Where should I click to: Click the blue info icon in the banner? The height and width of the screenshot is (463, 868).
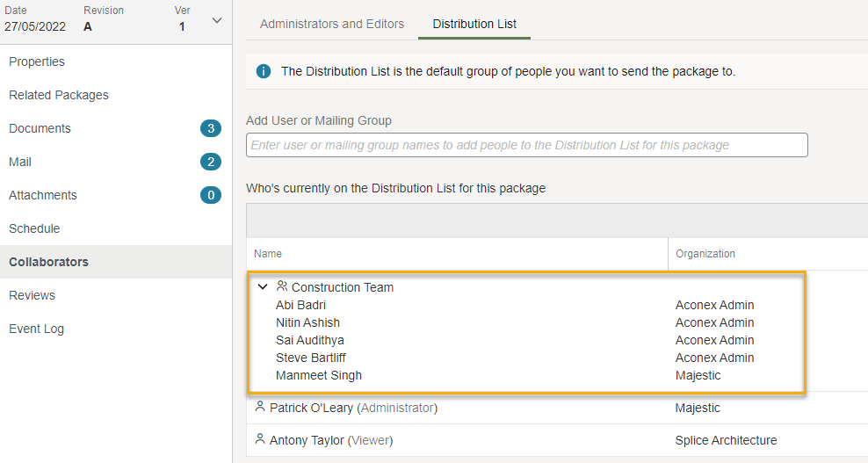264,71
